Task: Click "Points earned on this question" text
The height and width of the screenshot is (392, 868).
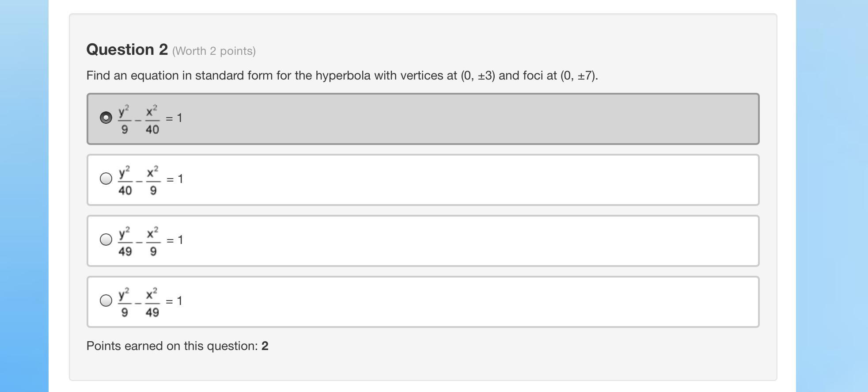Action: (172, 346)
